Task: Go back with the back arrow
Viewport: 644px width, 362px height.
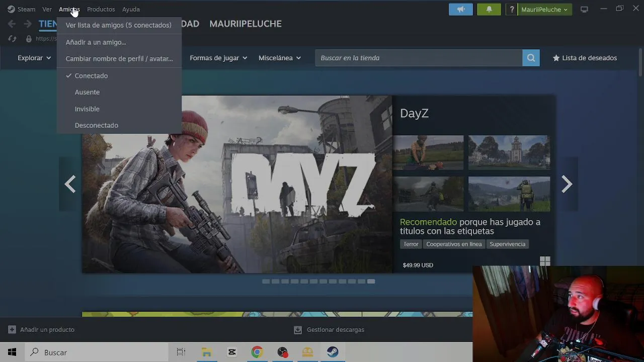Action: (x=12, y=24)
